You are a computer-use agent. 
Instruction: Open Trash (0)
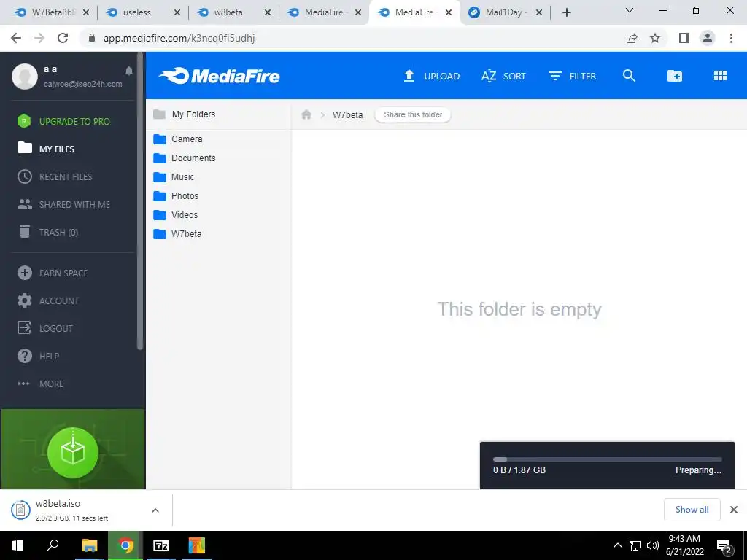47,232
